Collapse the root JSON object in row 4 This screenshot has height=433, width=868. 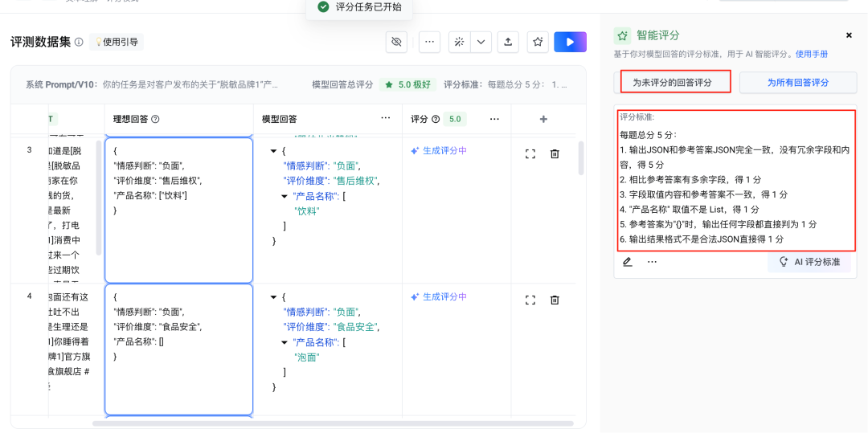coord(274,297)
